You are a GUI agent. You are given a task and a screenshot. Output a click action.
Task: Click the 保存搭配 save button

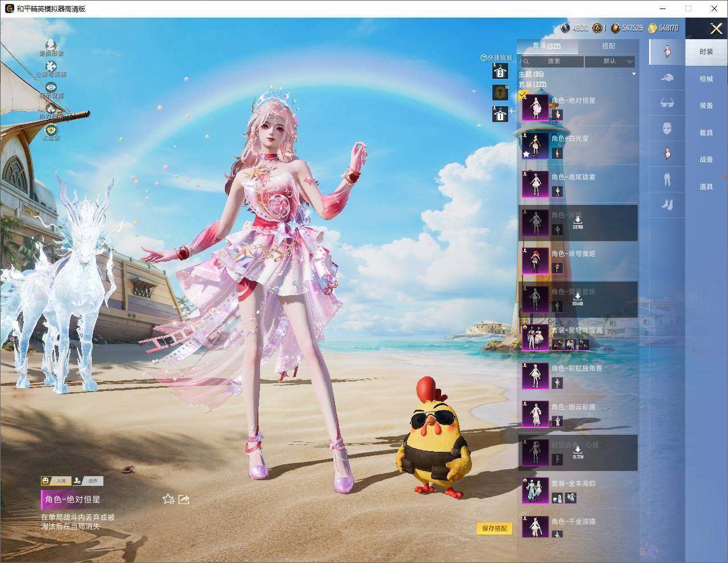(x=494, y=528)
